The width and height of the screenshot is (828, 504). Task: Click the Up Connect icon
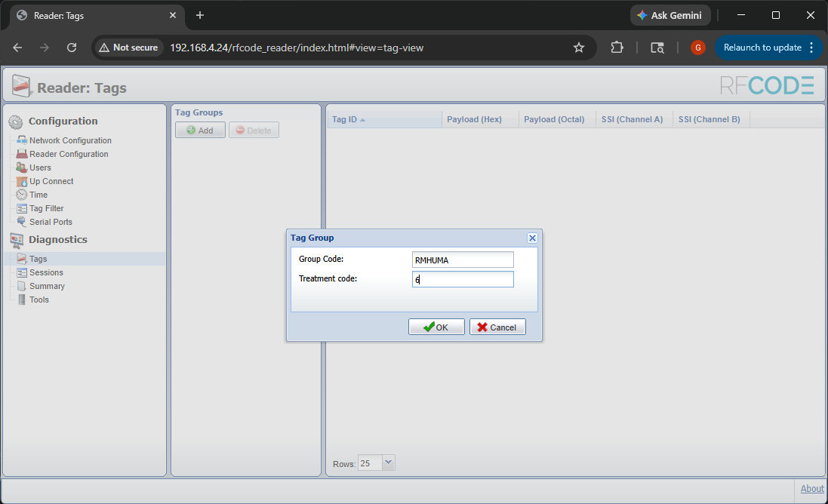click(22, 181)
